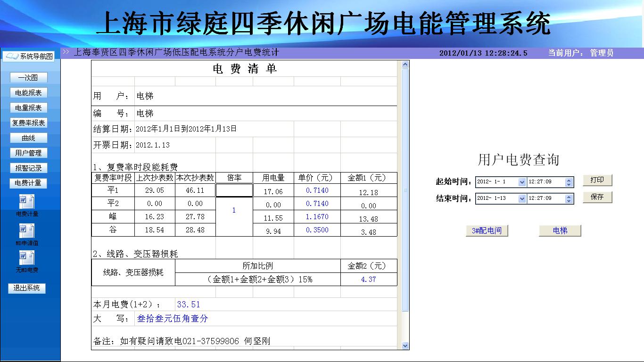The width and height of the screenshot is (644, 362).
Task: Increase the 起始时间 time with the up spinner
Action: tap(570, 180)
